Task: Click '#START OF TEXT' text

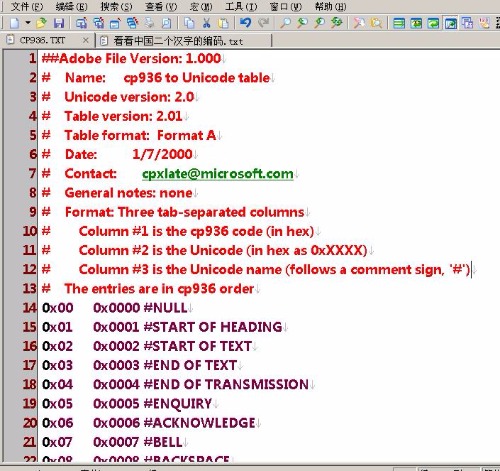Action: click(x=197, y=346)
